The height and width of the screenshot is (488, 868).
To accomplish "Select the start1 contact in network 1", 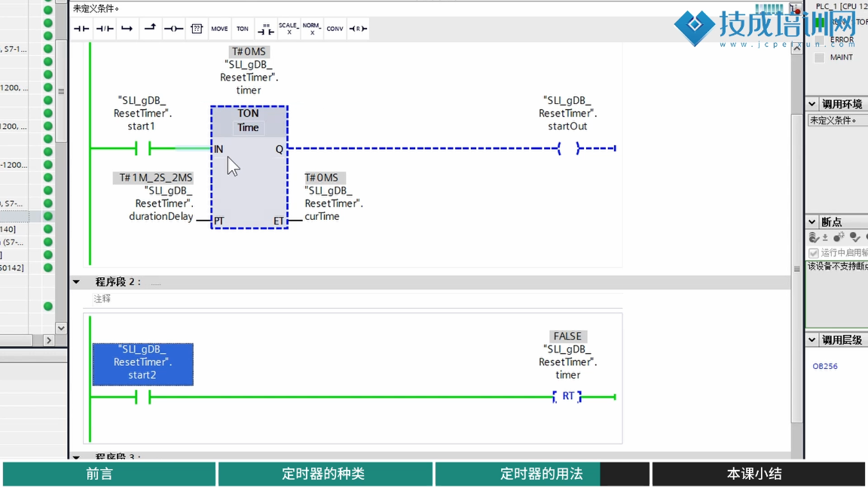I will point(143,148).
